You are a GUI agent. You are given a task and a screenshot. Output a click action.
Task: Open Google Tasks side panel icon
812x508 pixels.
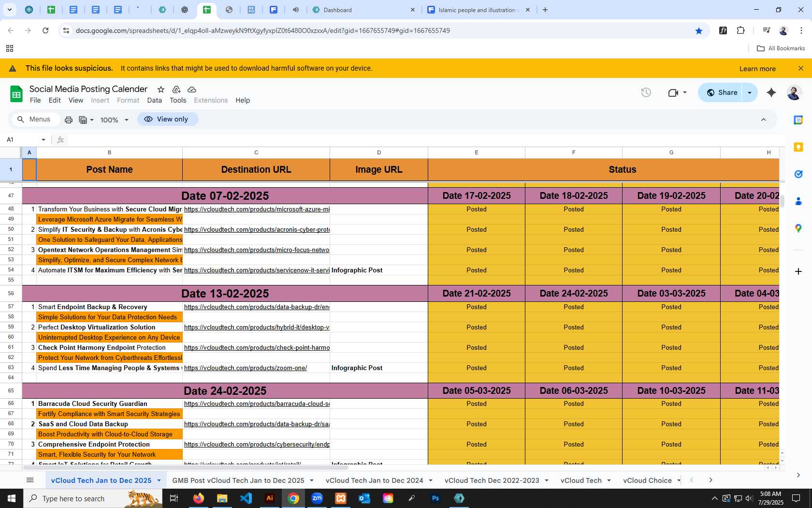[x=798, y=174]
